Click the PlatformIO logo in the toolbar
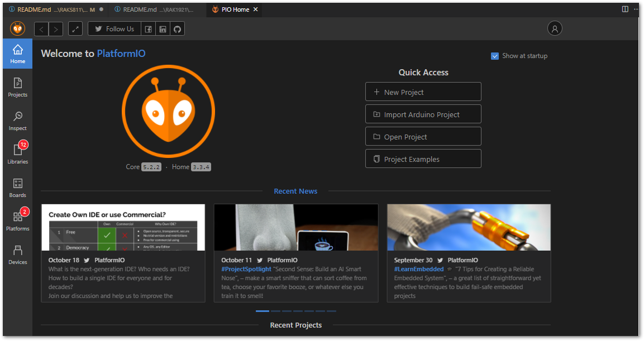The height and width of the screenshot is (341, 644). click(x=17, y=28)
